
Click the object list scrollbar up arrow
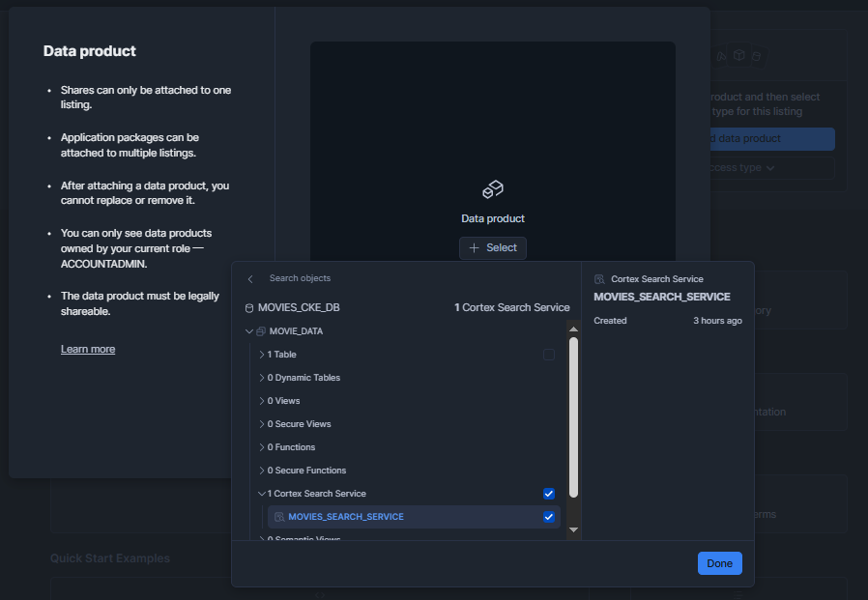pos(573,329)
